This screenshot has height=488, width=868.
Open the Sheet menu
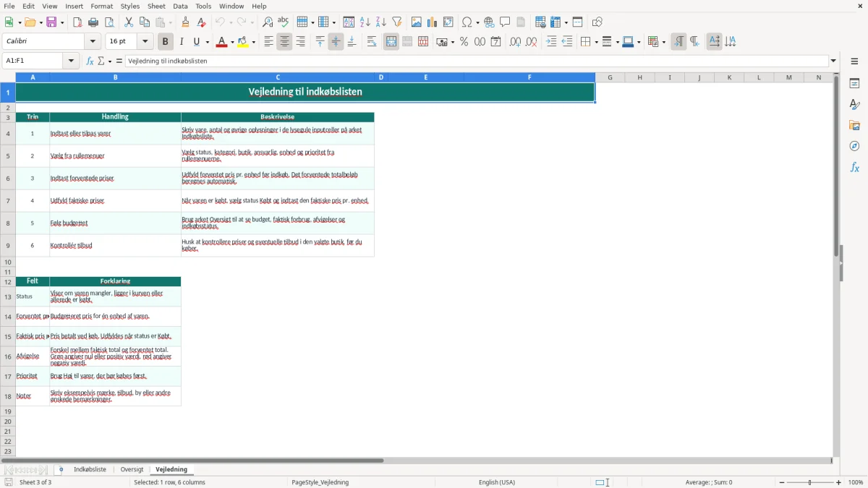[157, 6]
